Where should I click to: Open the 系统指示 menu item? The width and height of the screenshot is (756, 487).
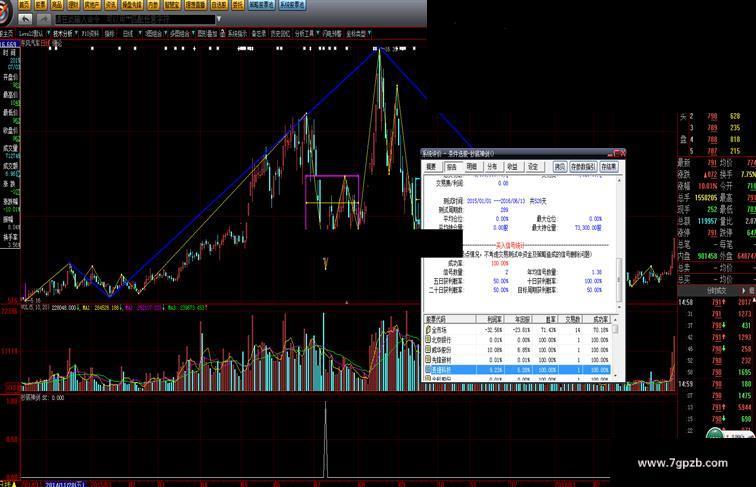[237, 33]
